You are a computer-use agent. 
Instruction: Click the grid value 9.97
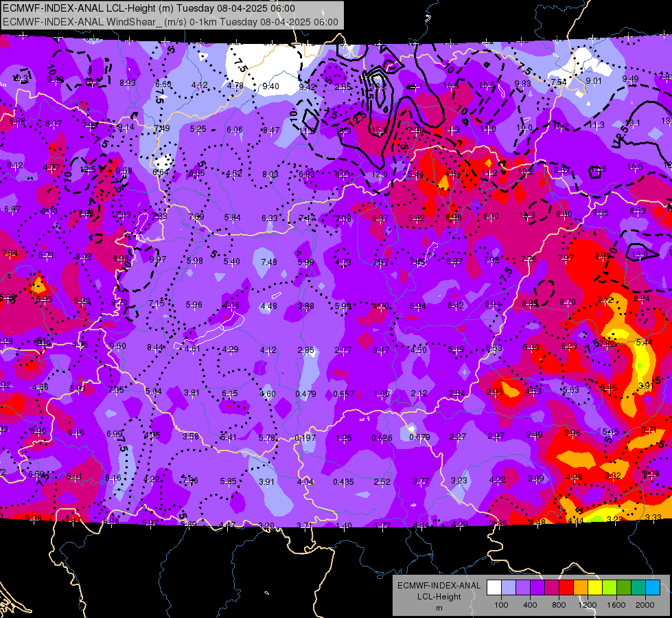coord(158,260)
